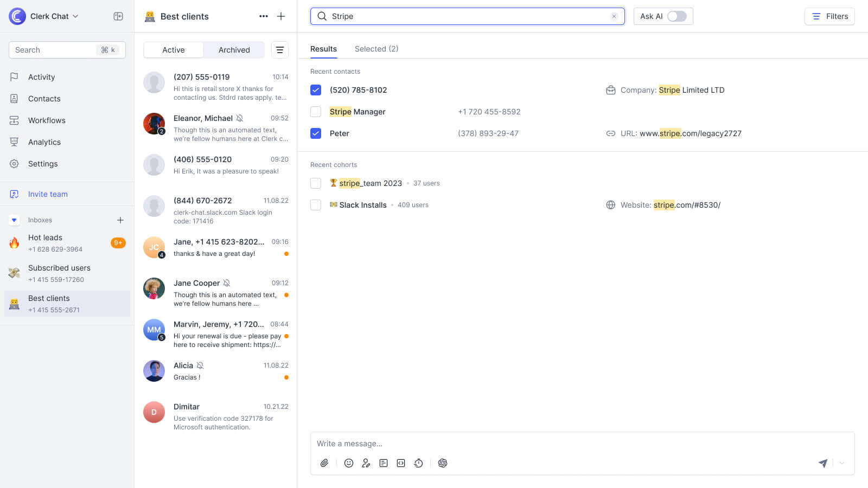The width and height of the screenshot is (868, 488).
Task: Select the Subscribed users inbox
Action: click(x=67, y=273)
